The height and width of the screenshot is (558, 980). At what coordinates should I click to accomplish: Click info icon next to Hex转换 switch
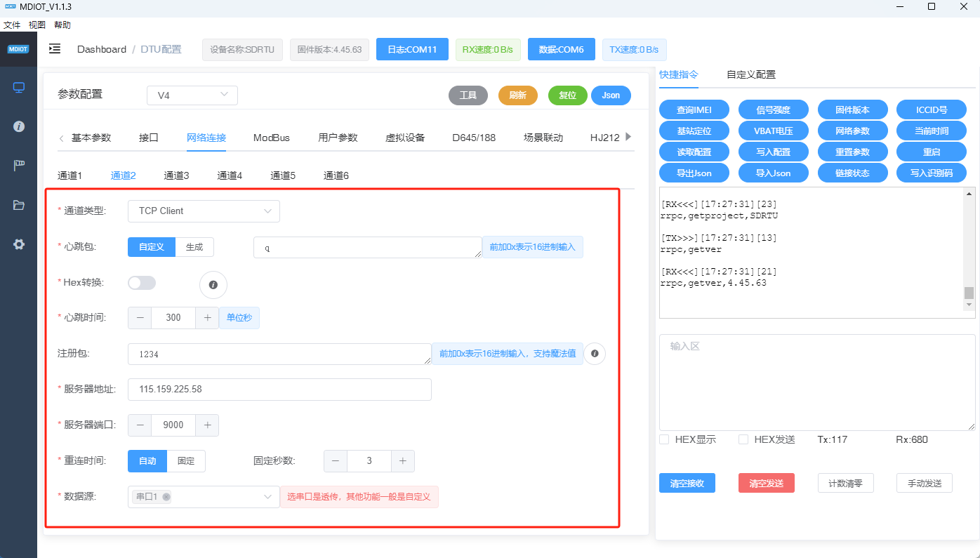[213, 285]
